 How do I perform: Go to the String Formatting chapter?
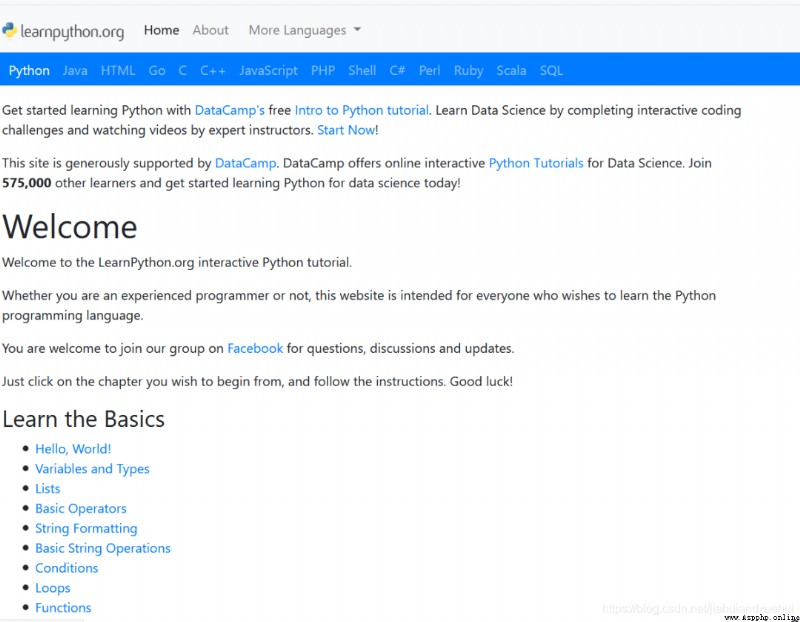pos(86,529)
